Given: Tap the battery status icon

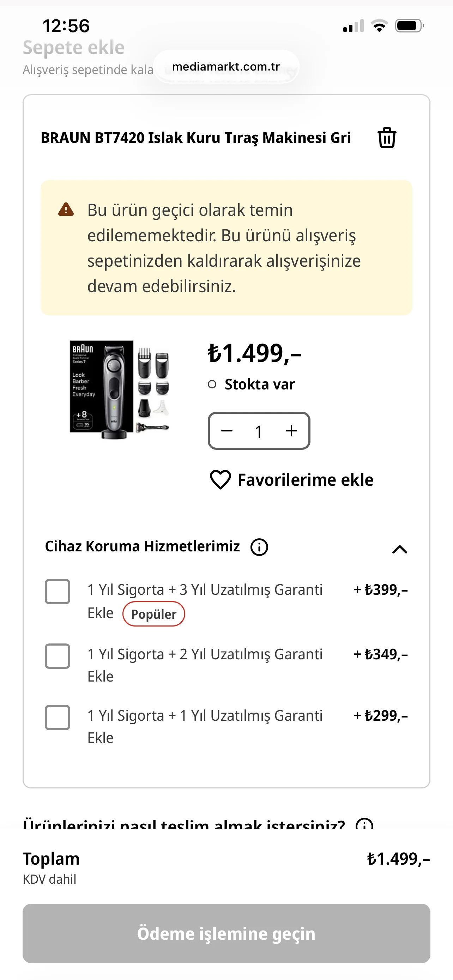Looking at the screenshot, I should click(409, 26).
